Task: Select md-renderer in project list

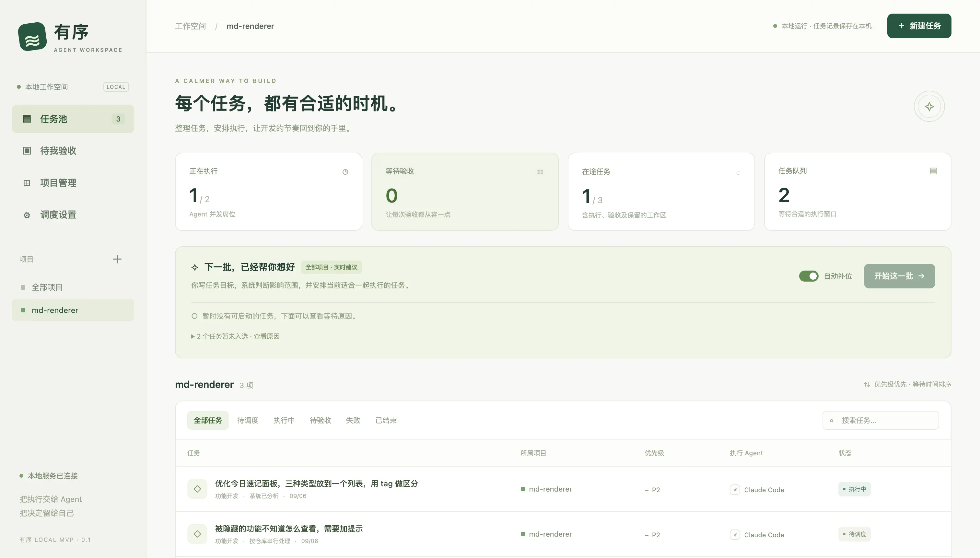Action: click(73, 310)
